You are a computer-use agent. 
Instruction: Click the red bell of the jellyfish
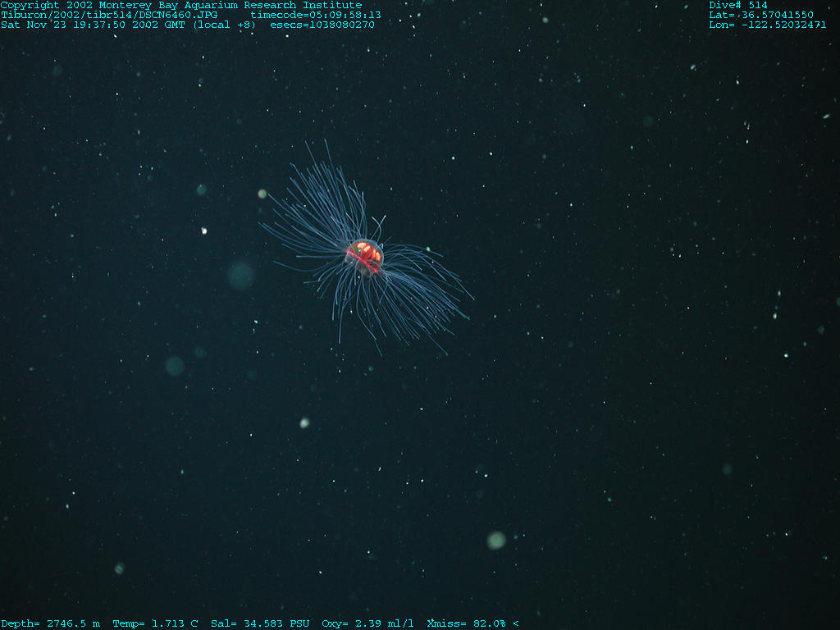[364, 256]
